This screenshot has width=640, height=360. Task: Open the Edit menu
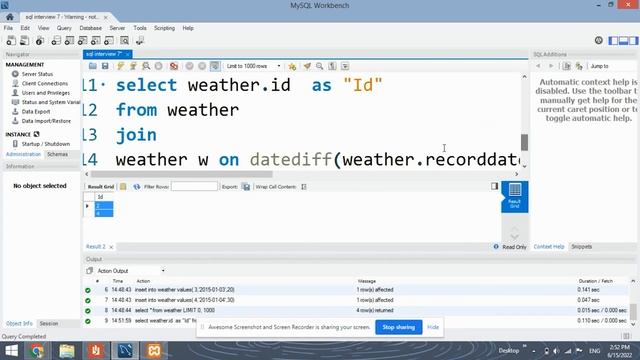pos(25,28)
